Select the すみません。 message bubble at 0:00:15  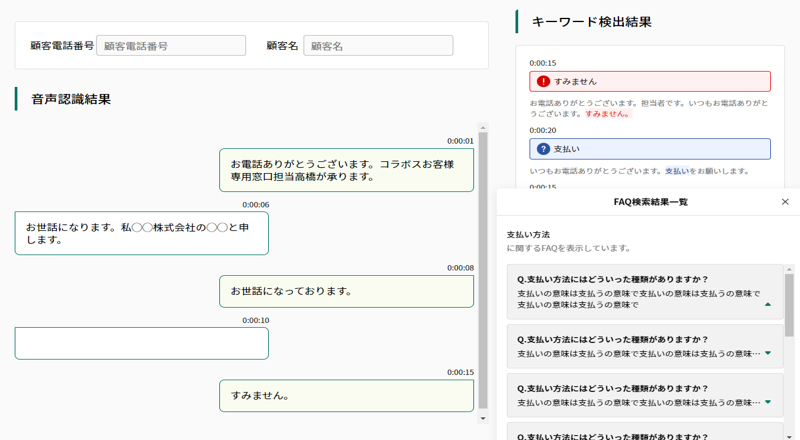pos(346,396)
